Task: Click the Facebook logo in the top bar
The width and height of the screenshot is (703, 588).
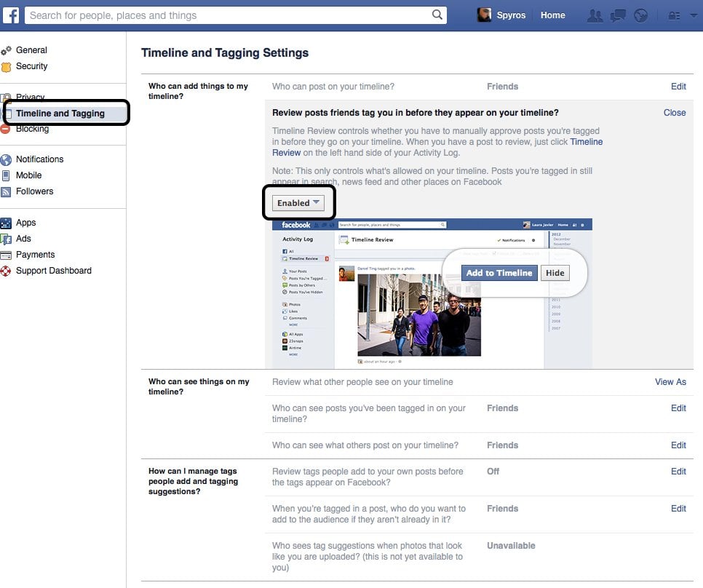Action: pyautogui.click(x=11, y=15)
